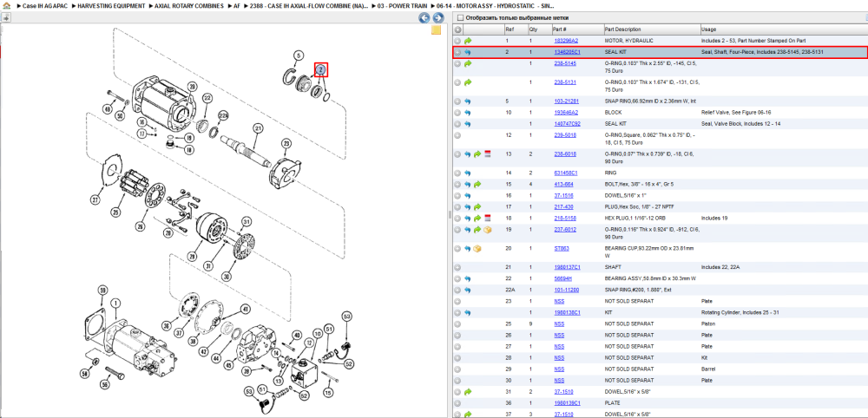
Task: Toggle show only selected marks checkbox
Action: 460,17
